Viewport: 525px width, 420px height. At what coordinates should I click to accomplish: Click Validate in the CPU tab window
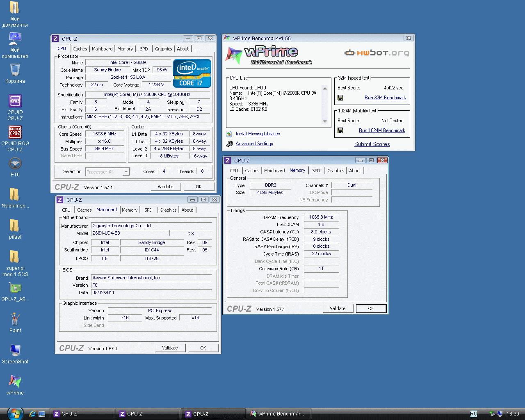pyautogui.click(x=165, y=187)
